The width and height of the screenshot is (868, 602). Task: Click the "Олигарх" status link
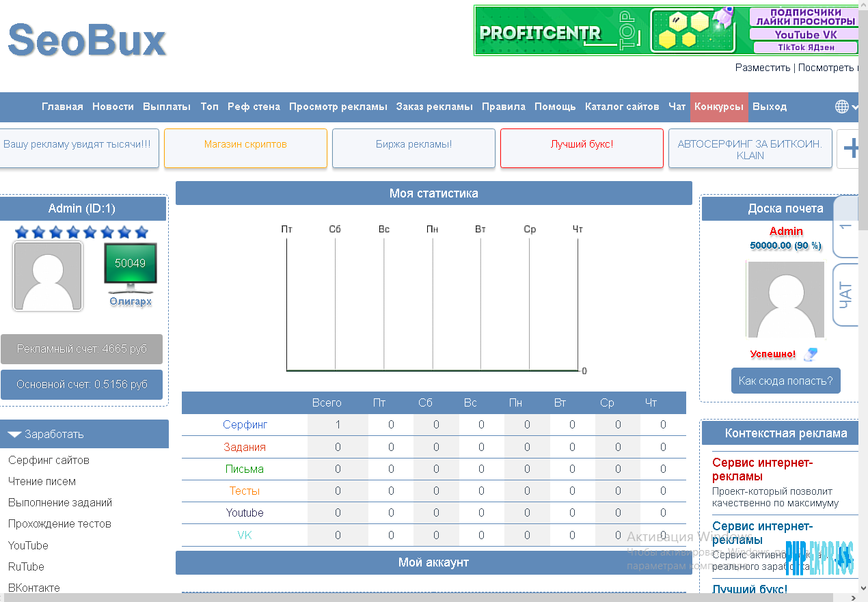131,301
